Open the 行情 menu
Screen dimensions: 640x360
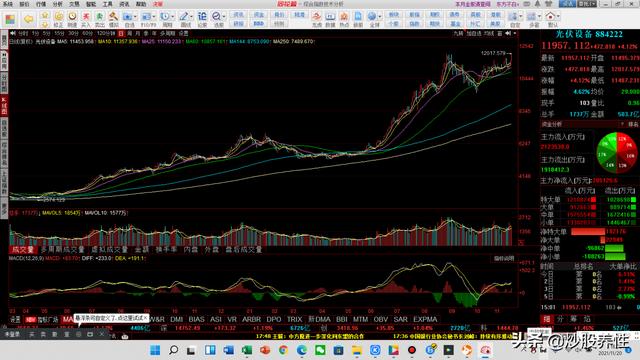pos(41,4)
